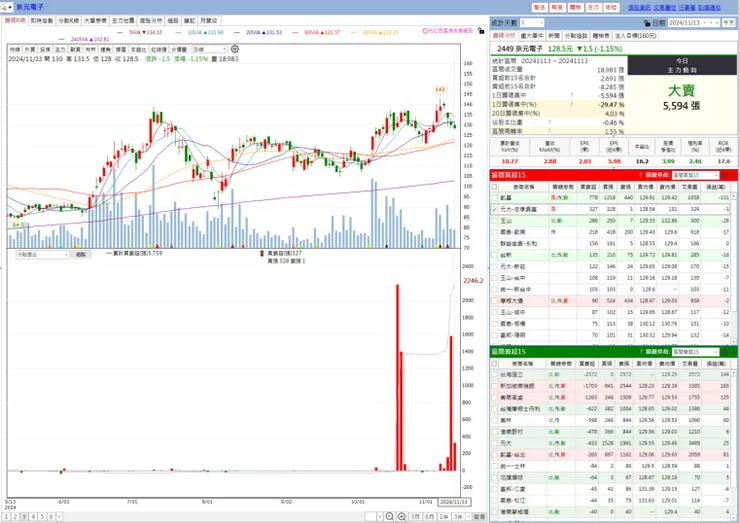Click the stock search magnifier icon
This screenshot has width=740, height=523.
(x=4, y=7)
